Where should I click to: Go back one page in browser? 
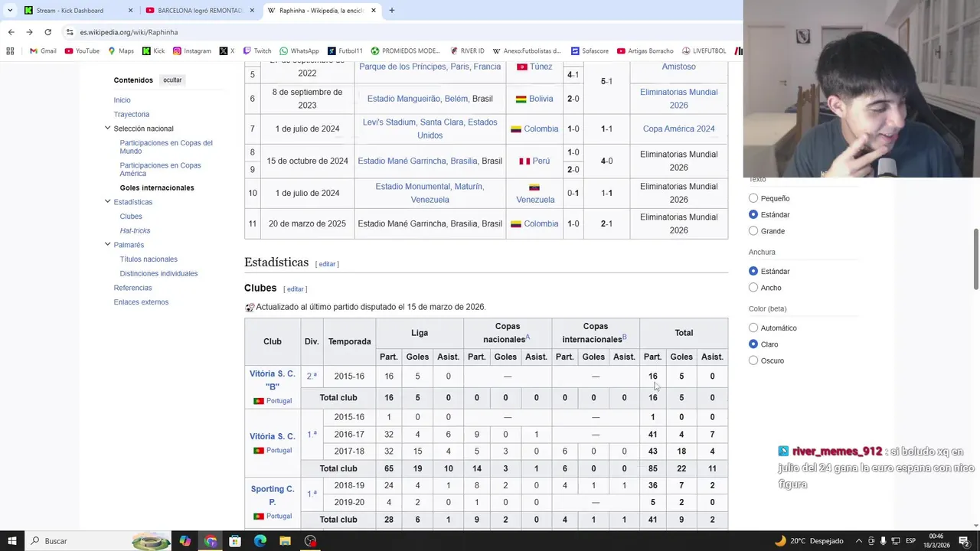pos(11,32)
